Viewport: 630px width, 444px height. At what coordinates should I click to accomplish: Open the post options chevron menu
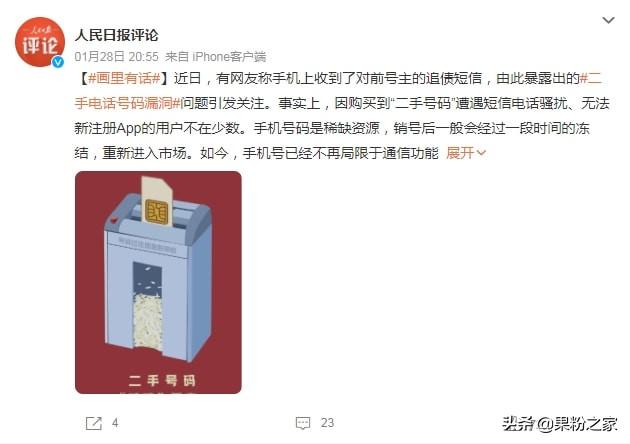coord(609,20)
